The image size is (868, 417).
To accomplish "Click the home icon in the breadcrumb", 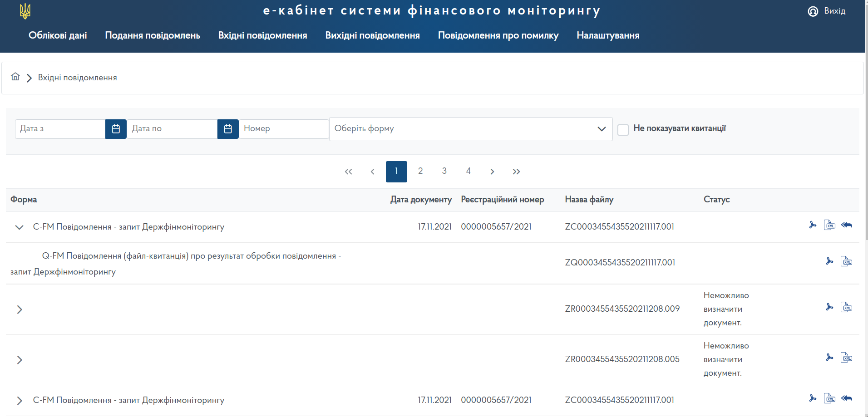I will tap(15, 77).
